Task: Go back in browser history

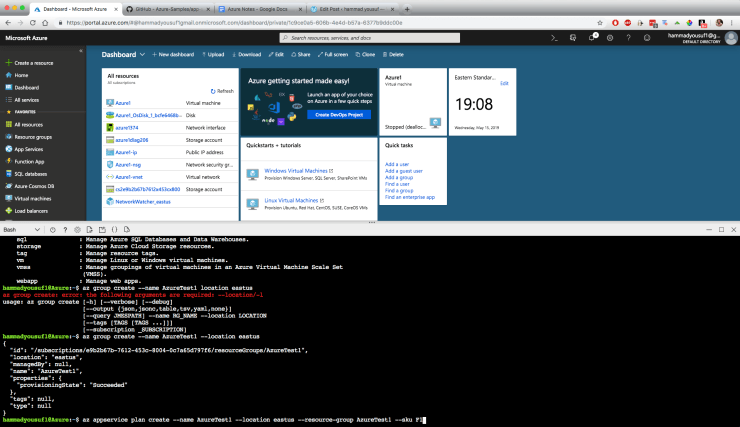Action: tap(8, 23)
